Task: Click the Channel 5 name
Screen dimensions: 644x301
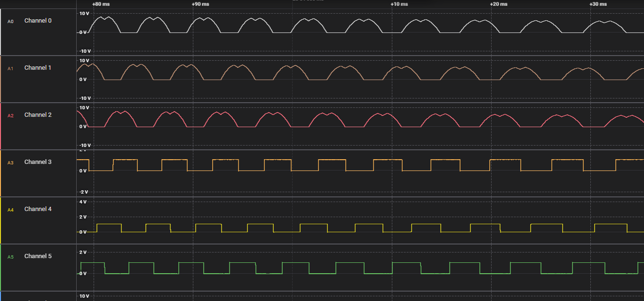Action: coord(38,256)
